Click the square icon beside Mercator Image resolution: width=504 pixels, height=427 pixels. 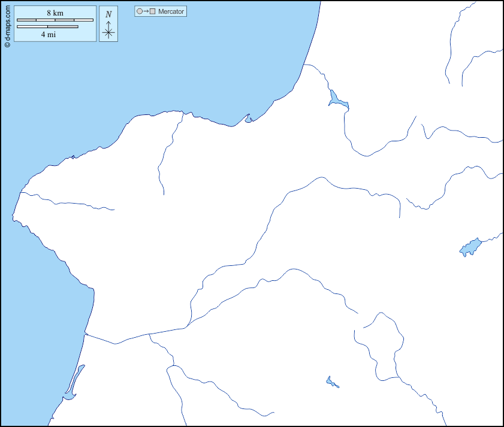click(x=153, y=11)
